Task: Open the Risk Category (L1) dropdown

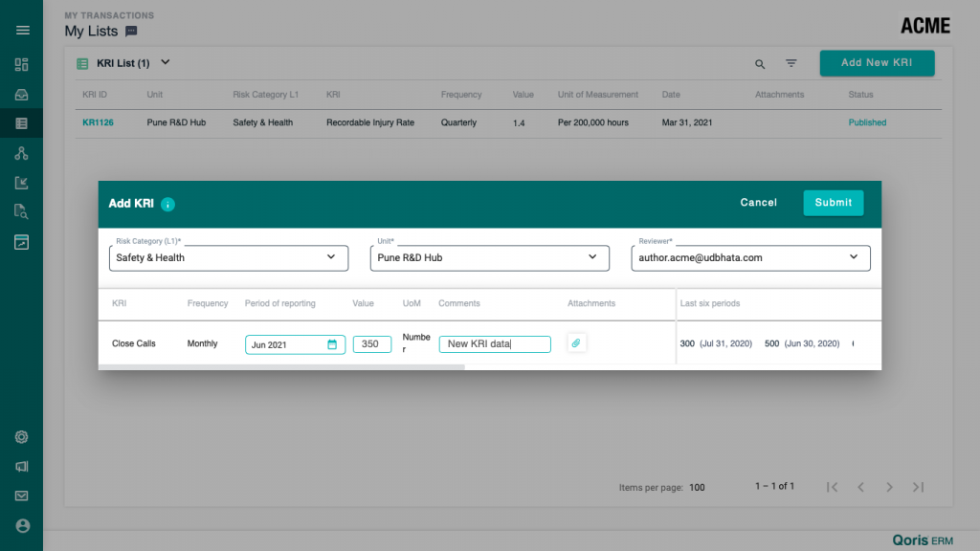Action: click(x=229, y=258)
